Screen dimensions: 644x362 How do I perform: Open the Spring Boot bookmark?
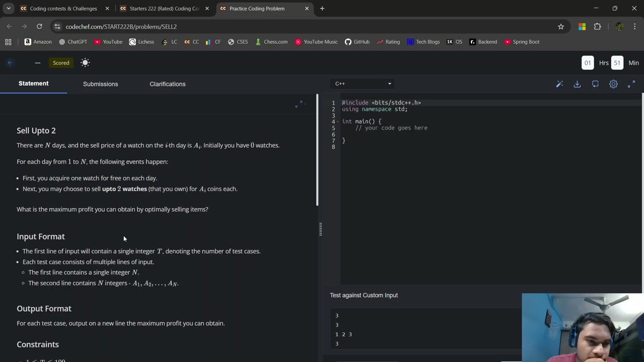tap(522, 42)
